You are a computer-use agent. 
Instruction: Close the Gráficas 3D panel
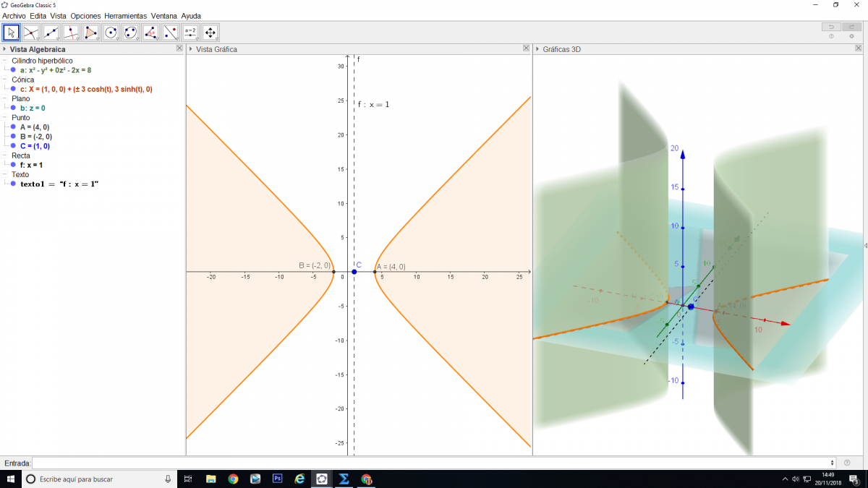857,48
